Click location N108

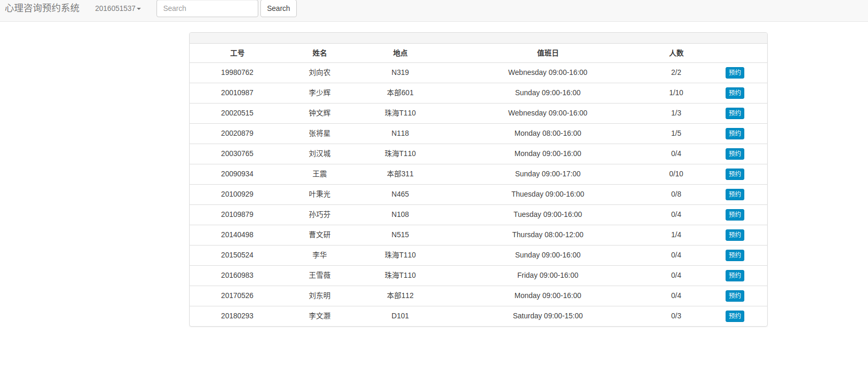click(400, 214)
